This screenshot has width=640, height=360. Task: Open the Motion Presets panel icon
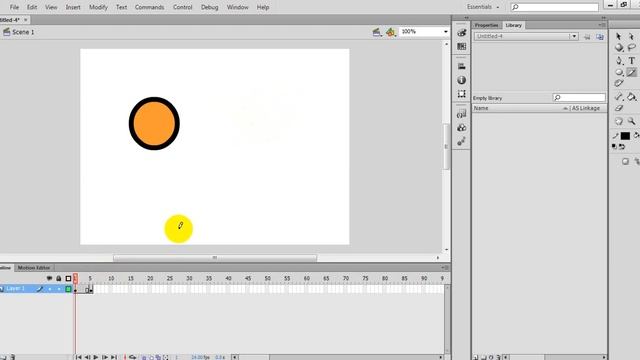[462, 141]
